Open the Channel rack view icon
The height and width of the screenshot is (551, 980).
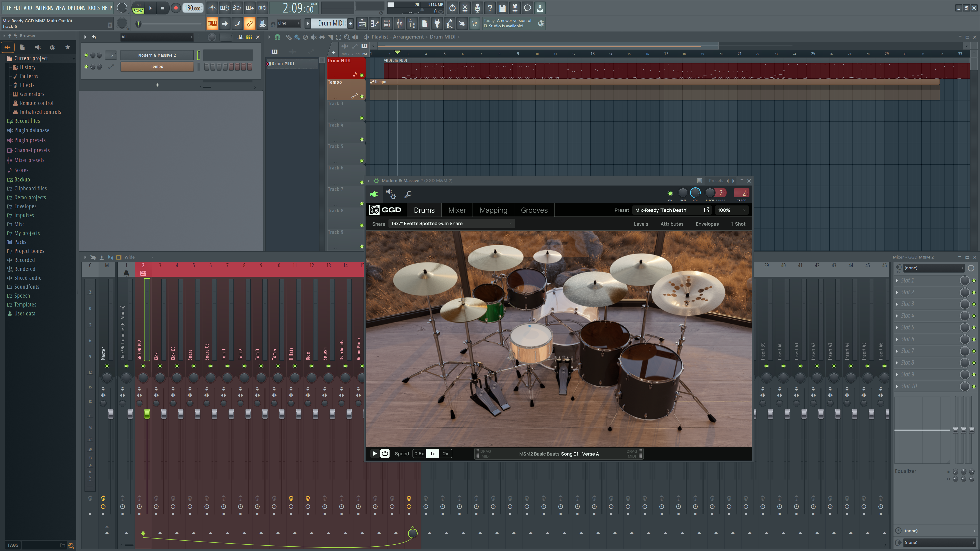point(387,24)
